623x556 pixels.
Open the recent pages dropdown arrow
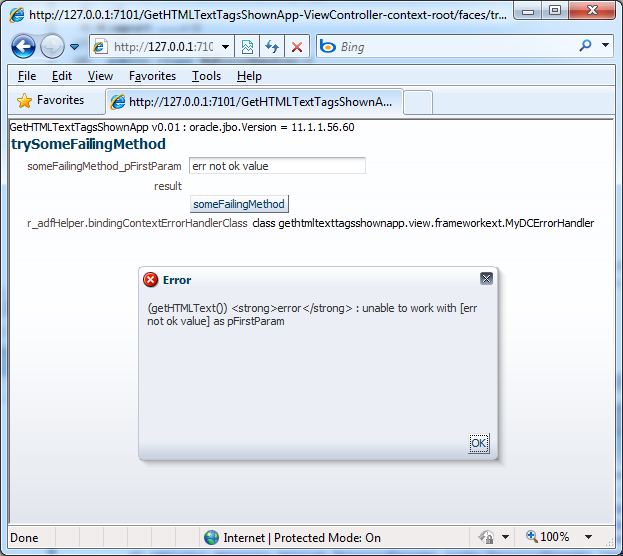click(74, 47)
